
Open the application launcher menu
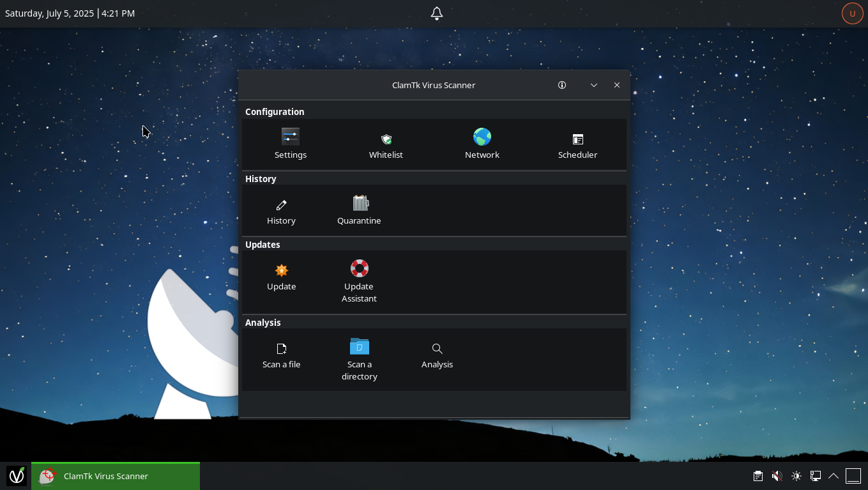[x=17, y=476]
